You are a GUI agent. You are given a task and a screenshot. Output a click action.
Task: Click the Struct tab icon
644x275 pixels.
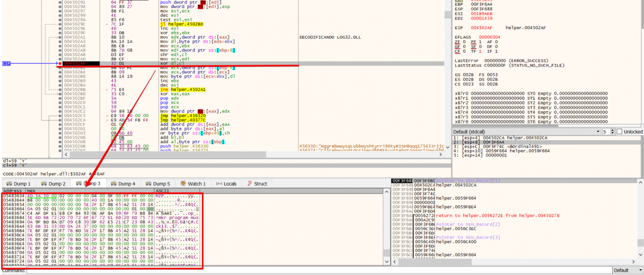point(250,184)
